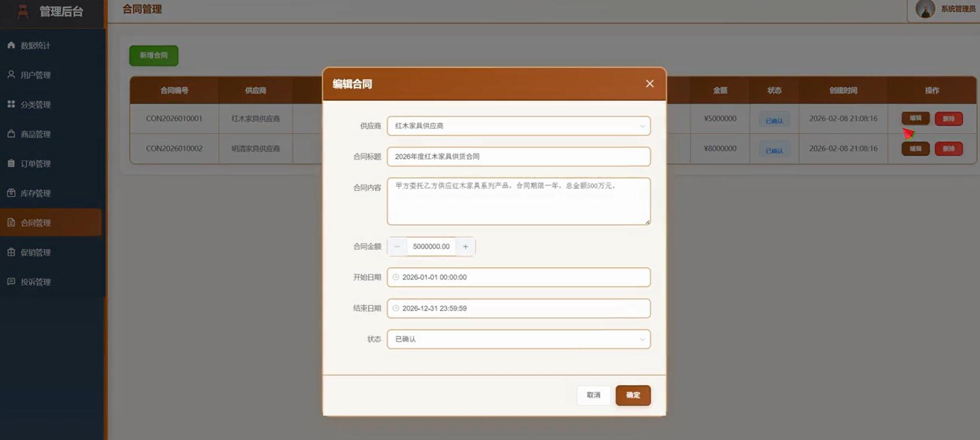The width and height of the screenshot is (980, 440).
Task: Click the ¥5000000 amount cell
Action: [x=720, y=119]
